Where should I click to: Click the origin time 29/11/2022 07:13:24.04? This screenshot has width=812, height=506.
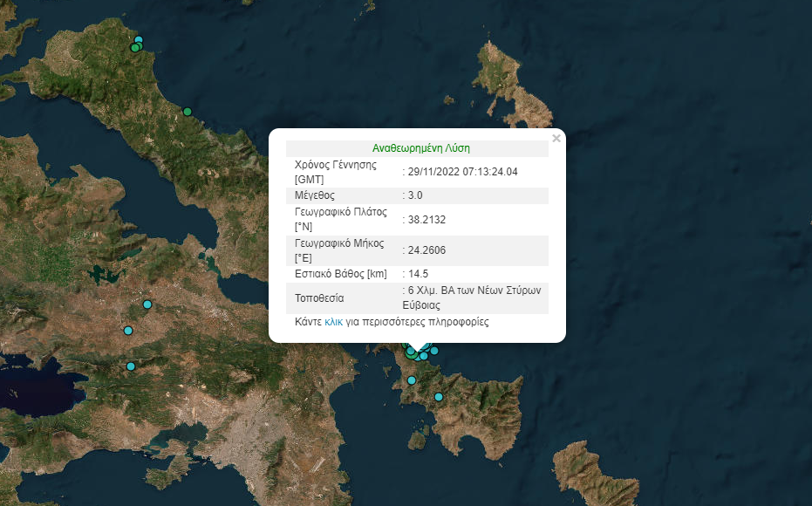tap(462, 172)
